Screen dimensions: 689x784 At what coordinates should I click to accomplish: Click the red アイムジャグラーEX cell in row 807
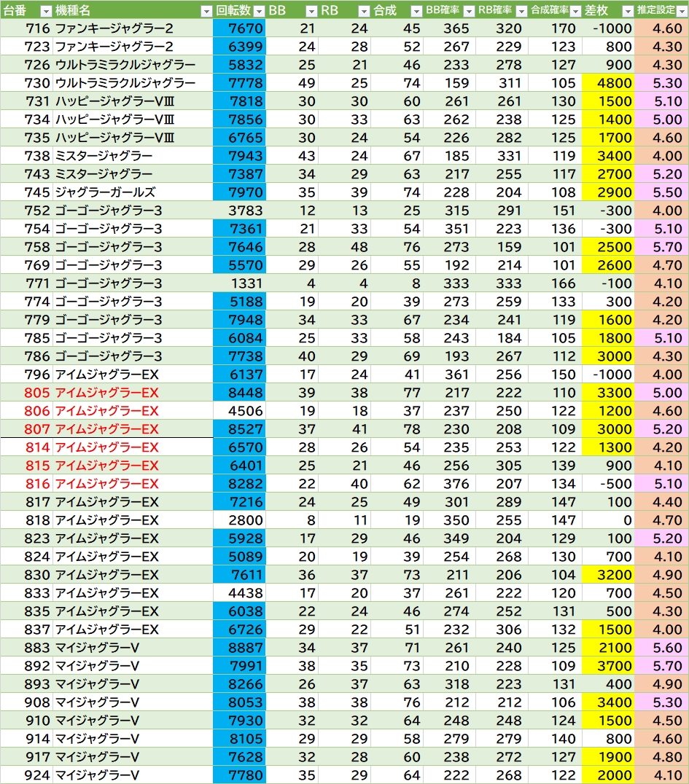[133, 429]
